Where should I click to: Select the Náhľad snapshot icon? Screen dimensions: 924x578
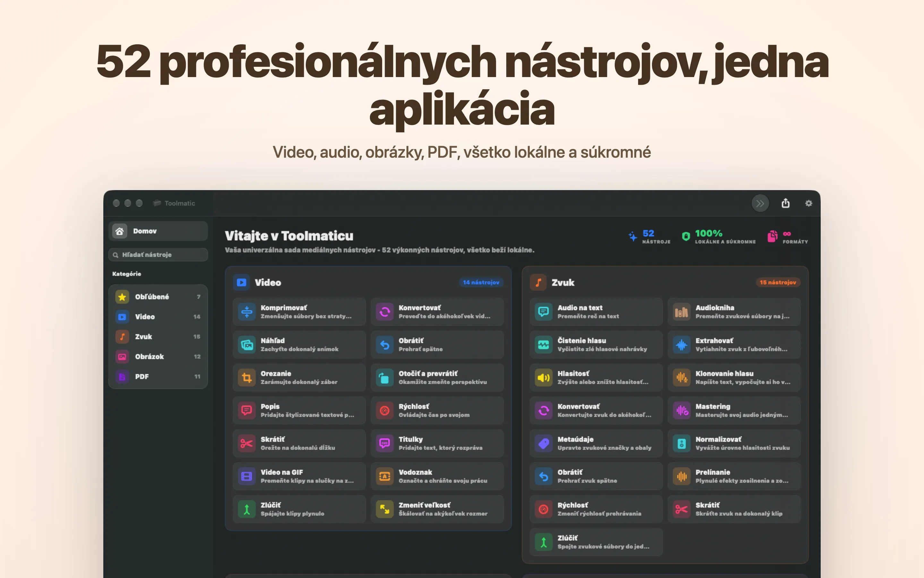point(247,345)
